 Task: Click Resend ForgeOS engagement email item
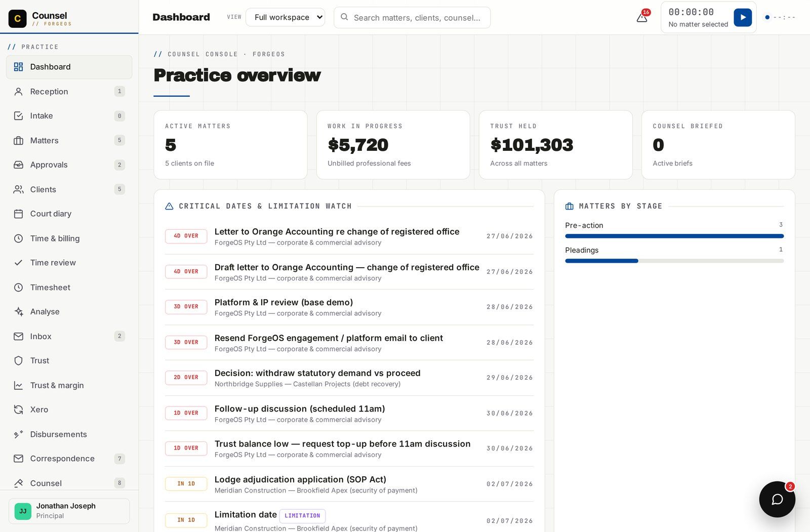pyautogui.click(x=349, y=343)
